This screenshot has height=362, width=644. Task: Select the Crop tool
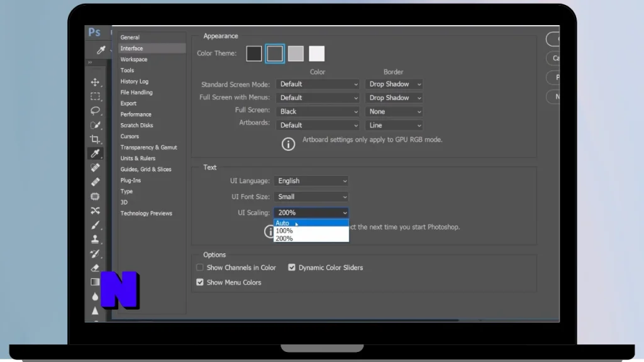click(x=95, y=139)
